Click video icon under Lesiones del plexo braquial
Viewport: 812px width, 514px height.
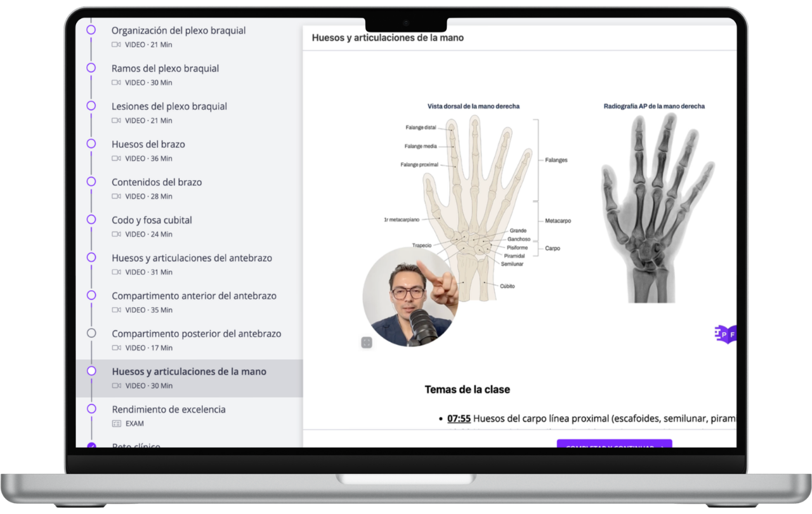pyautogui.click(x=116, y=121)
